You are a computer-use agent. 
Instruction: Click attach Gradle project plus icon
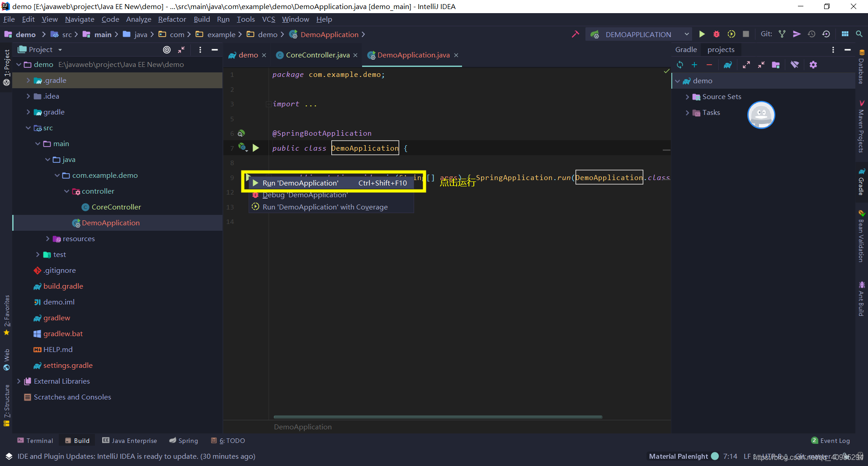(x=694, y=65)
